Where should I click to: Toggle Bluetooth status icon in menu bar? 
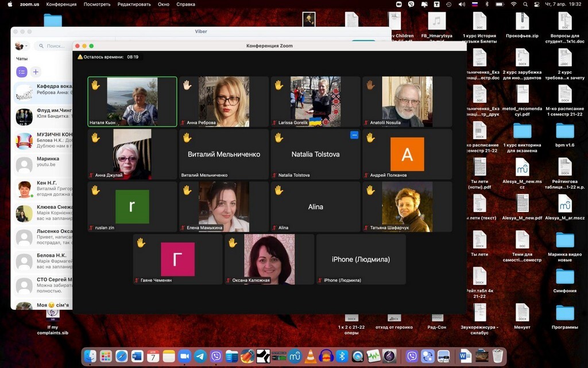pos(487,4)
